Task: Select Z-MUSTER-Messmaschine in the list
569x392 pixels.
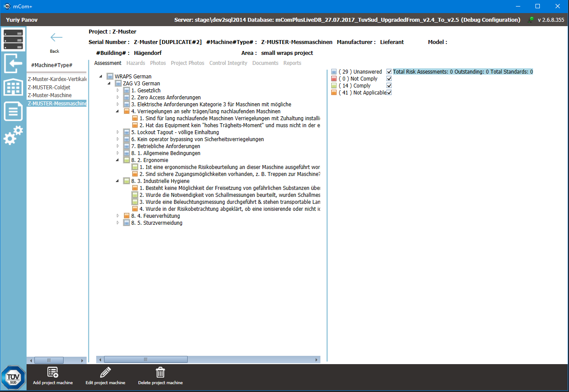Action: pyautogui.click(x=57, y=103)
